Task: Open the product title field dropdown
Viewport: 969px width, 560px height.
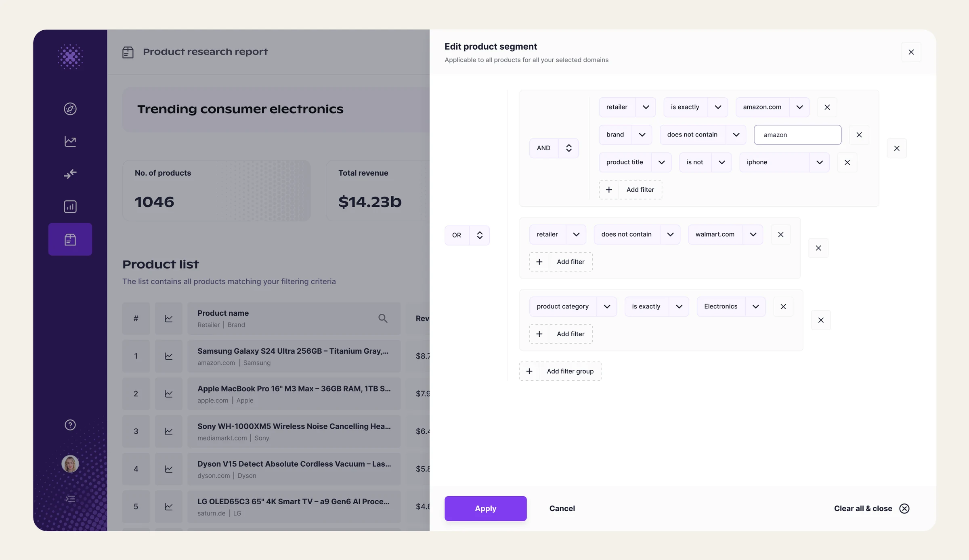Action: pos(661,162)
